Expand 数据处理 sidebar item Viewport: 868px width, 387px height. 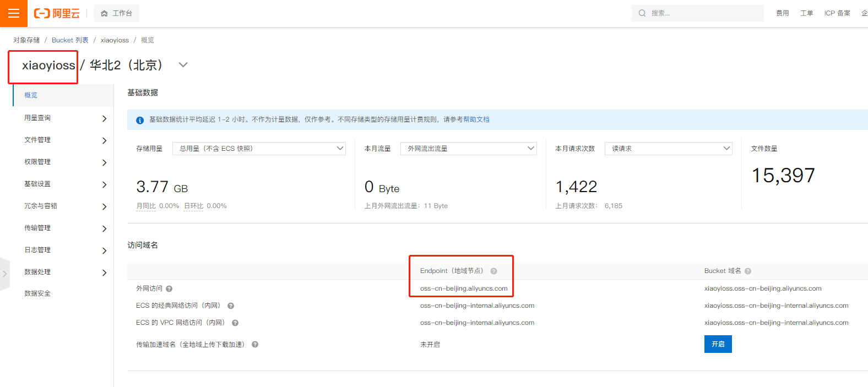click(63, 272)
